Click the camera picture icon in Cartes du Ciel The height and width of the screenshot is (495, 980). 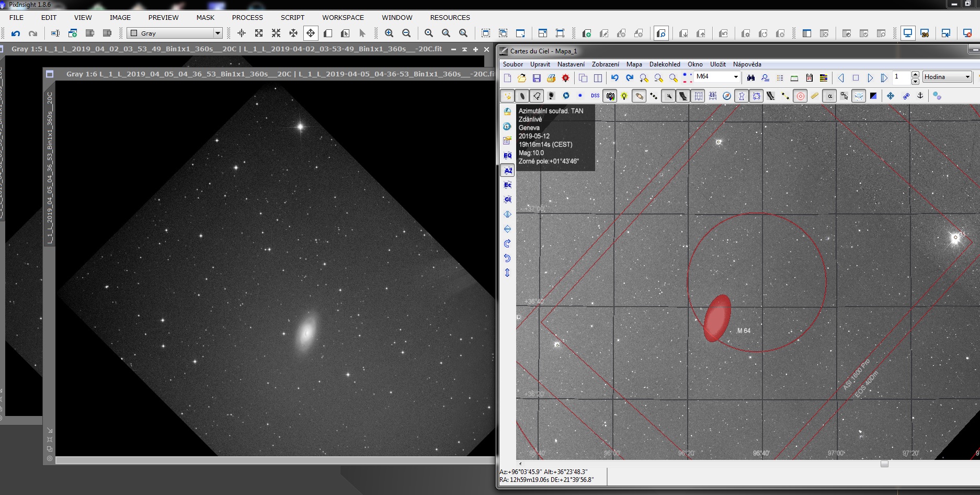pos(610,96)
